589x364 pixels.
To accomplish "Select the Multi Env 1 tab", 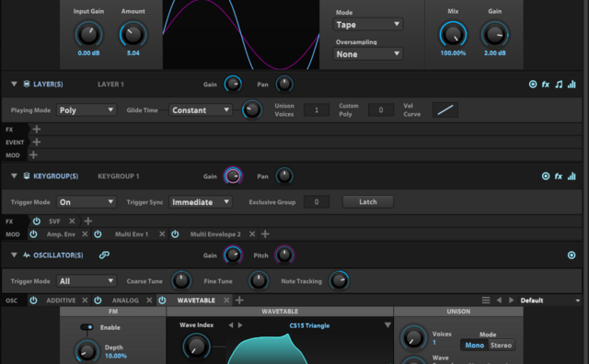I will tap(132, 234).
